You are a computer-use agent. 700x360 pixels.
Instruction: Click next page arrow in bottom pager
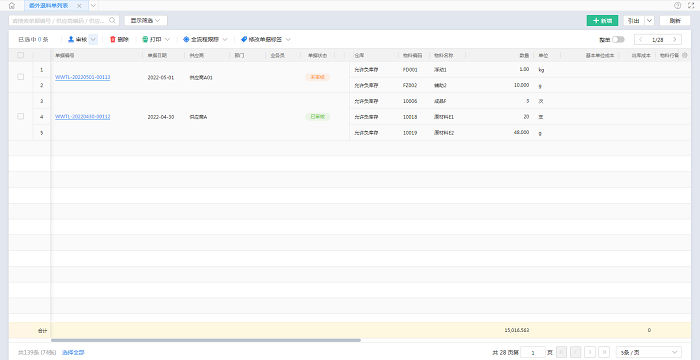[x=590, y=352]
